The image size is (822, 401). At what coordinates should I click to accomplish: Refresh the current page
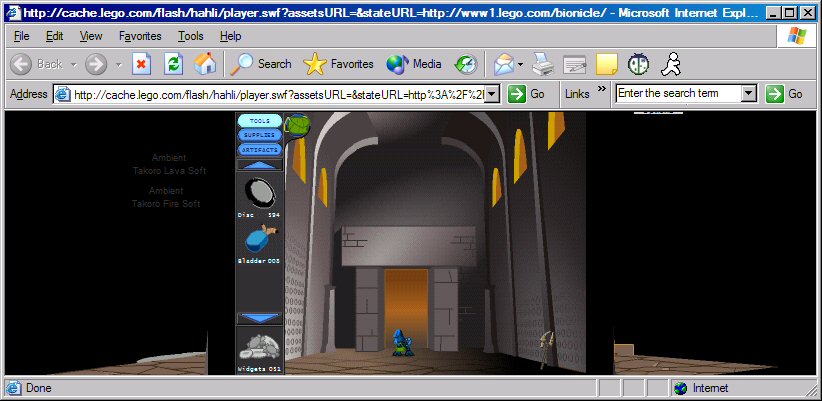click(x=173, y=64)
